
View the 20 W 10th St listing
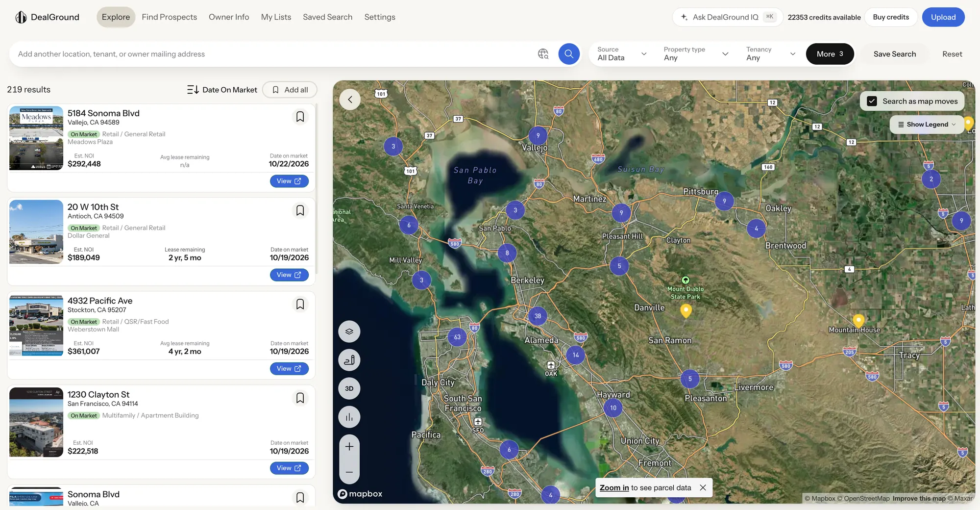pyautogui.click(x=289, y=275)
